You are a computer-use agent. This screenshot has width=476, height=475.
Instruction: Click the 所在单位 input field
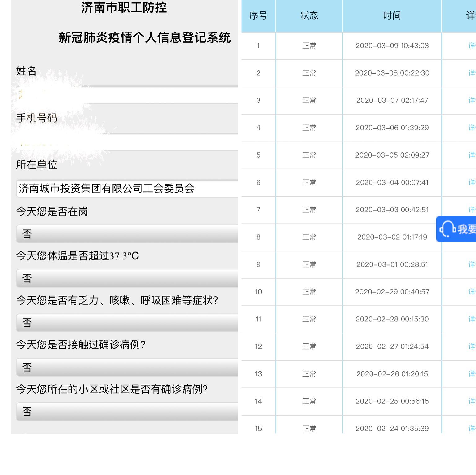click(127, 188)
